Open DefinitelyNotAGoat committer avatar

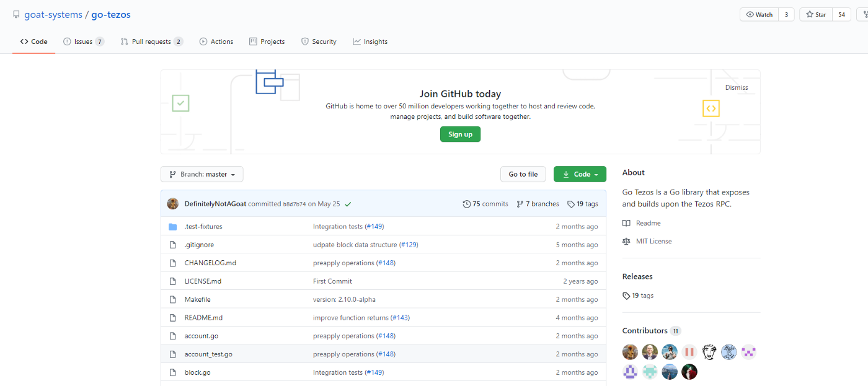click(x=173, y=204)
